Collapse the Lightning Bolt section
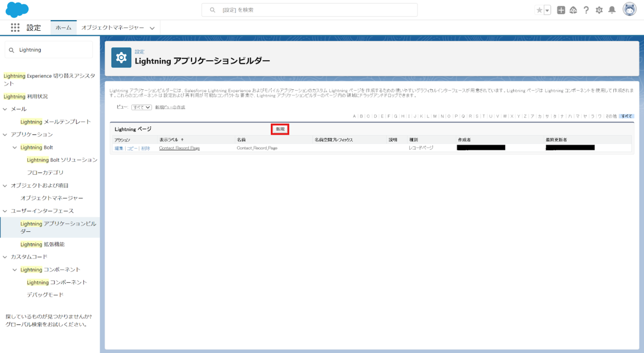This screenshot has height=353, width=644. point(16,147)
